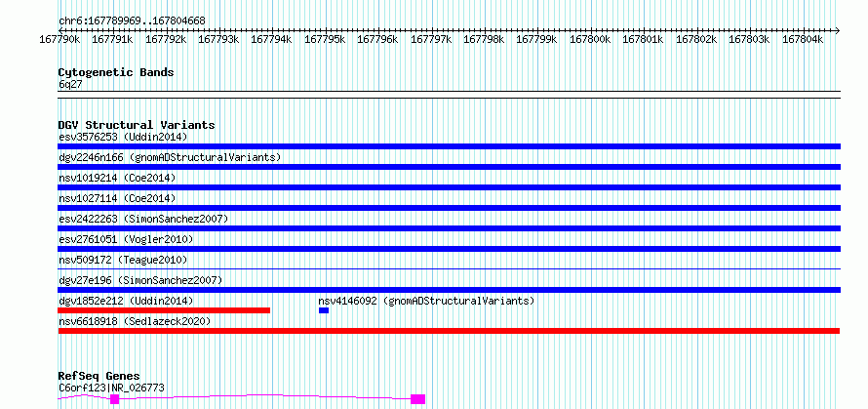The height and width of the screenshot is (409, 868).
Task: Click the dgv1852e212 (Uddin2014) label
Action: 126,301
